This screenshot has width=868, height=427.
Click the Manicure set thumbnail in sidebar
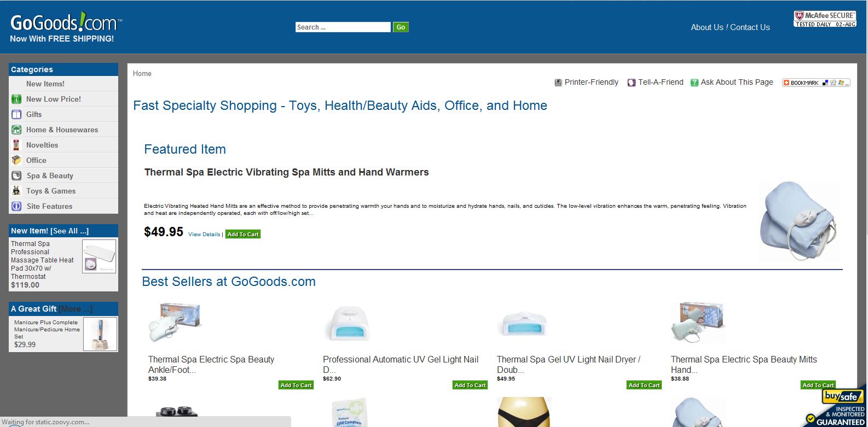point(100,334)
